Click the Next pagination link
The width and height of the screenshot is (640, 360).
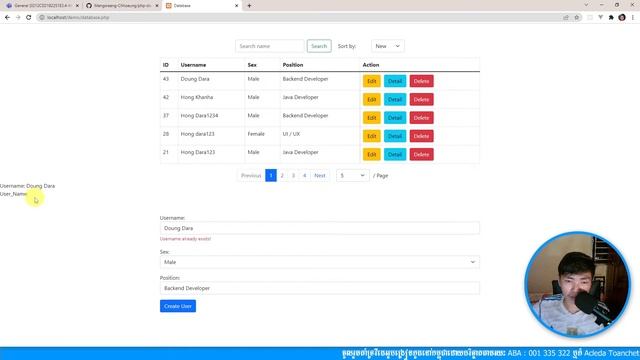[x=320, y=176]
